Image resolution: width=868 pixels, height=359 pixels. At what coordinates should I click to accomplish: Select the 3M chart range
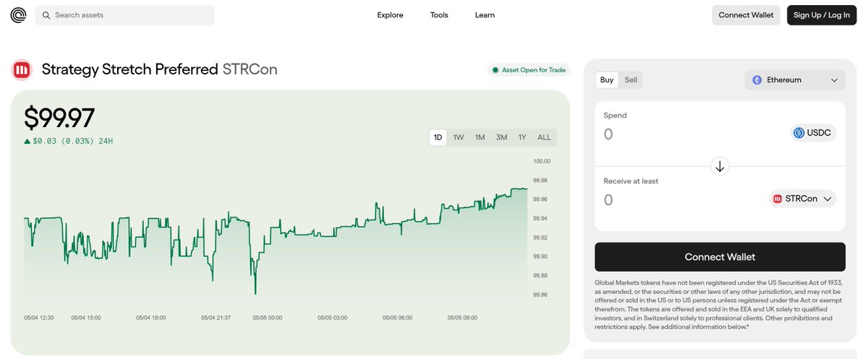(x=501, y=137)
